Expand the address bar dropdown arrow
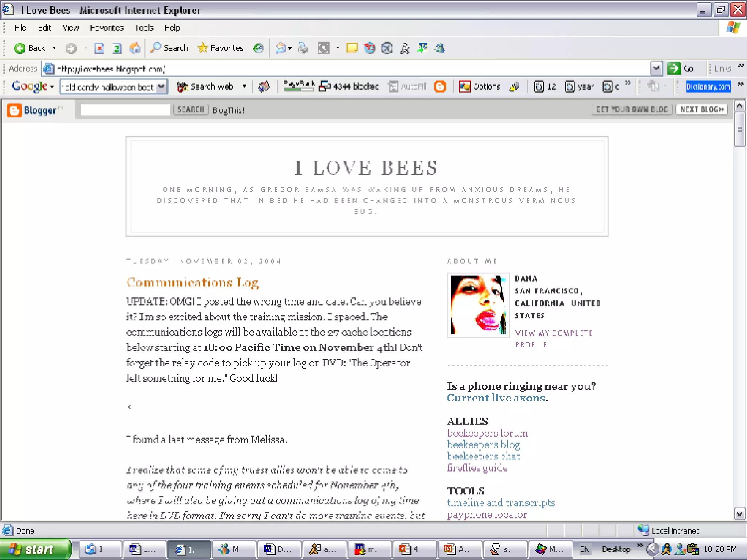The height and width of the screenshot is (560, 747). 656,68
